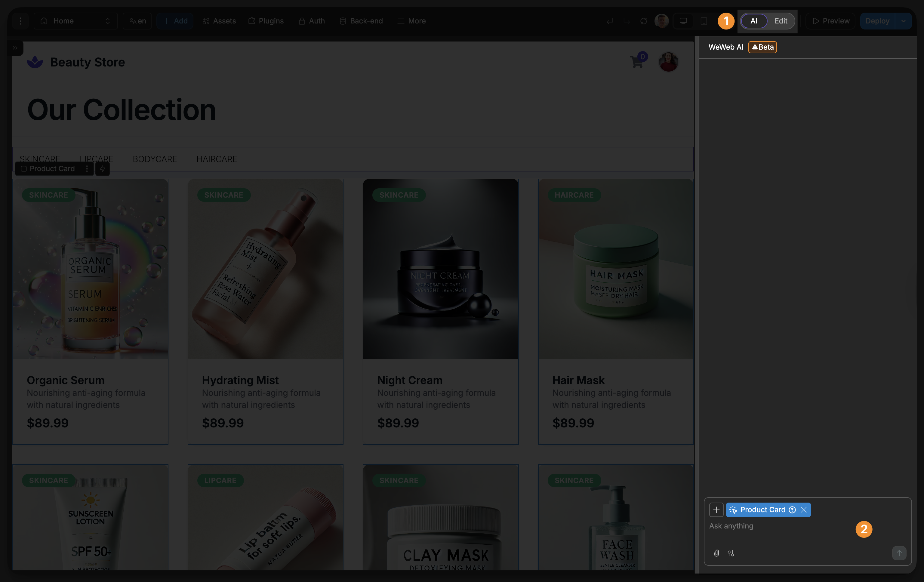Click the Preview button
The width and height of the screenshot is (924, 582).
pyautogui.click(x=830, y=21)
